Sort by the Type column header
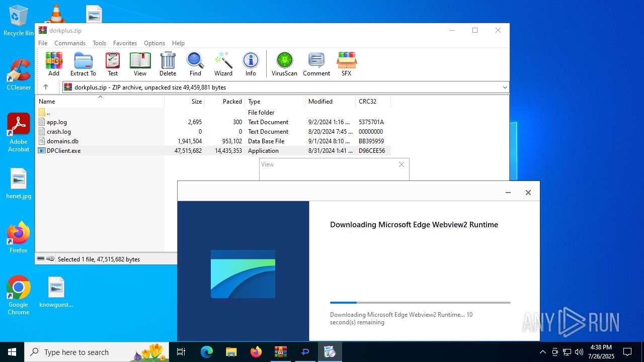 pyautogui.click(x=275, y=102)
